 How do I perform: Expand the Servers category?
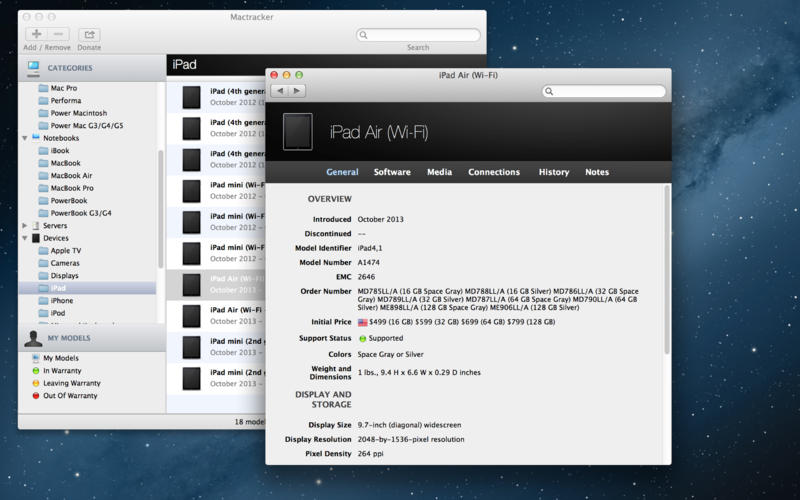[24, 226]
